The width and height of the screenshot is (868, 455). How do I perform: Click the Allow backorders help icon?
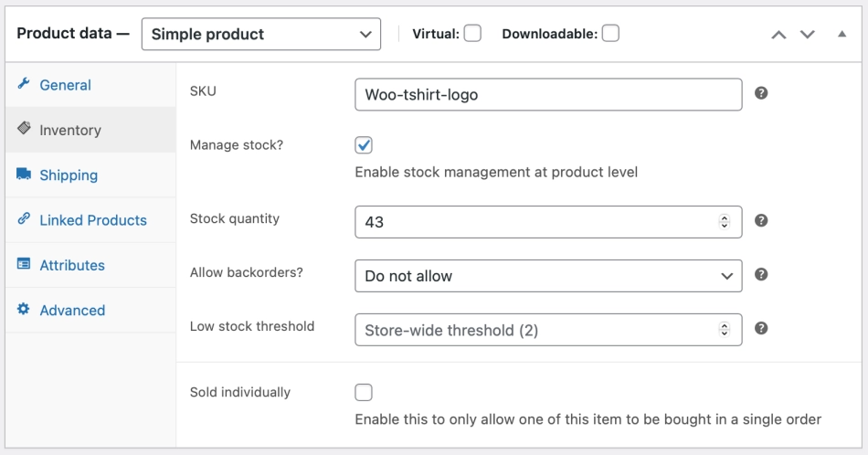761,274
